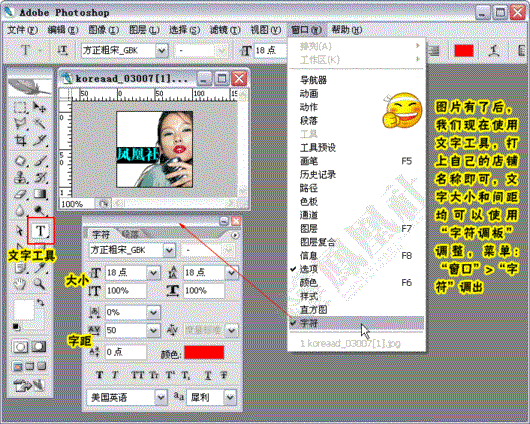530x424 pixels.
Task: Select the Rectangular Marquee tool
Action: (x=20, y=108)
